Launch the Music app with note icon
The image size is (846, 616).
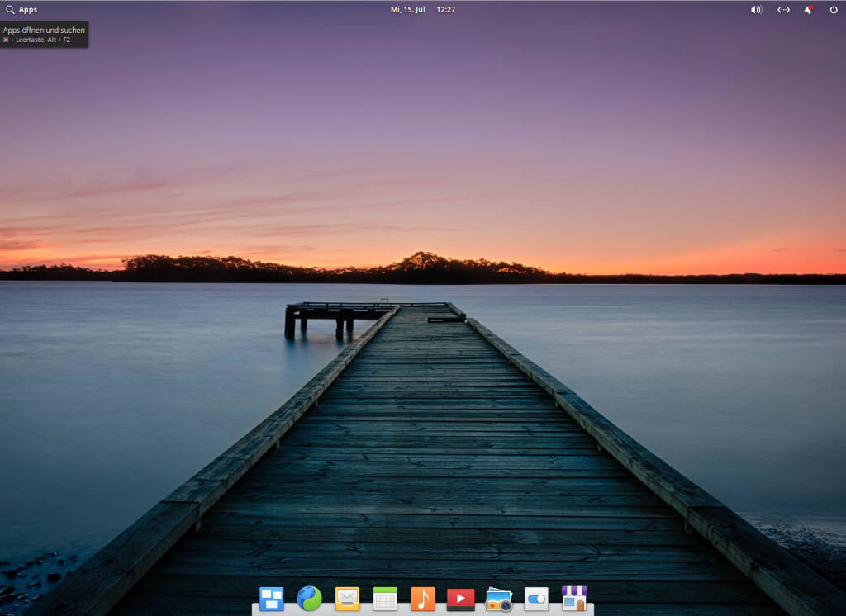(423, 598)
